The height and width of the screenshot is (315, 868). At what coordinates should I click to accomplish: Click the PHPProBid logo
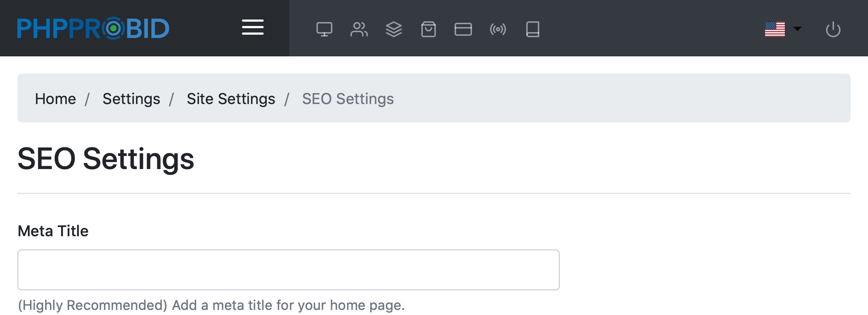point(93,28)
